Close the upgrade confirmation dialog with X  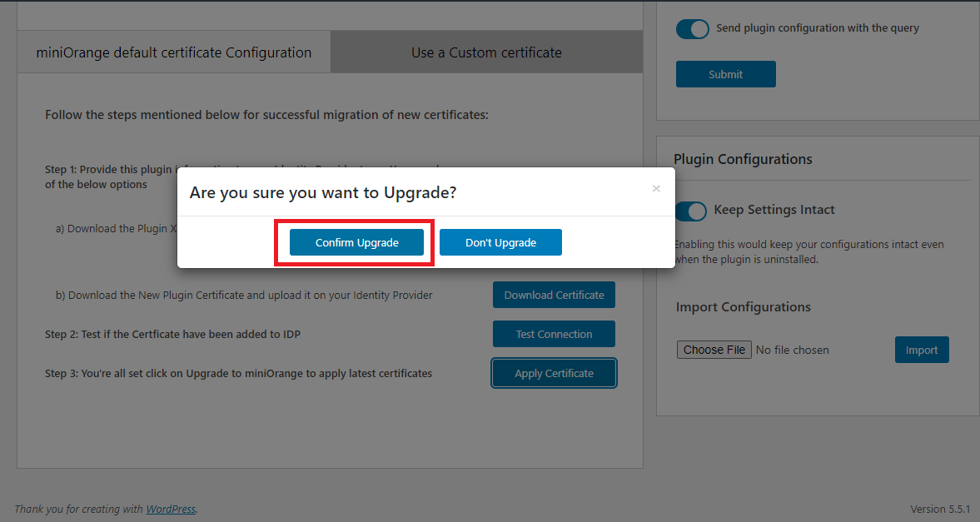click(x=656, y=189)
